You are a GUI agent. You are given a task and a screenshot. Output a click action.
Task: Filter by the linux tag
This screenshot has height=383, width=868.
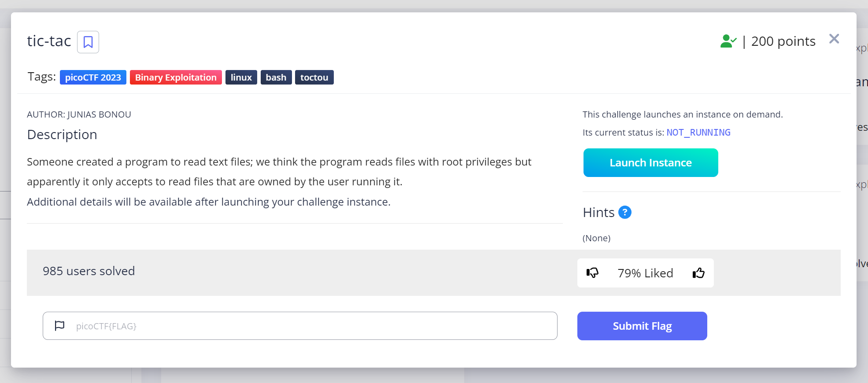(241, 77)
